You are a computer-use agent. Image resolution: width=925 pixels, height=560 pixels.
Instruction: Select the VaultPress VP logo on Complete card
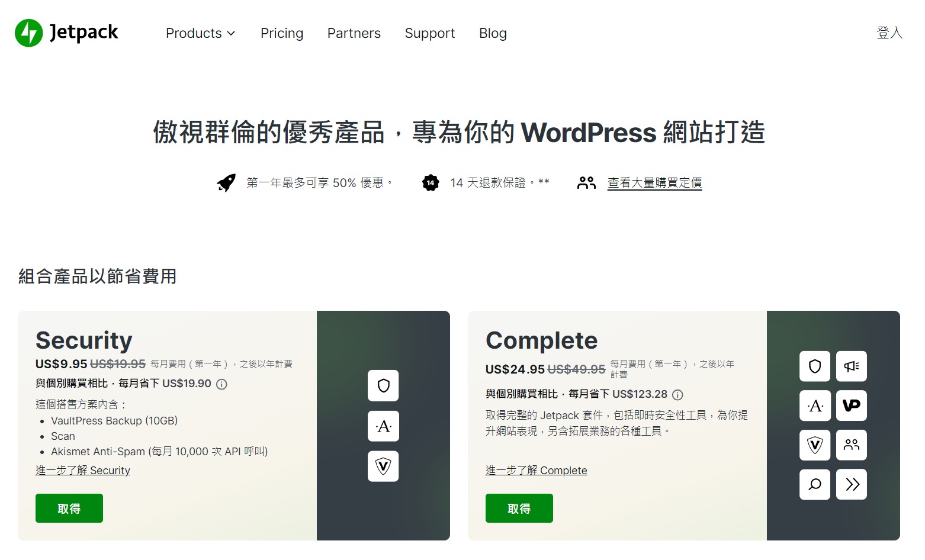[x=851, y=406]
